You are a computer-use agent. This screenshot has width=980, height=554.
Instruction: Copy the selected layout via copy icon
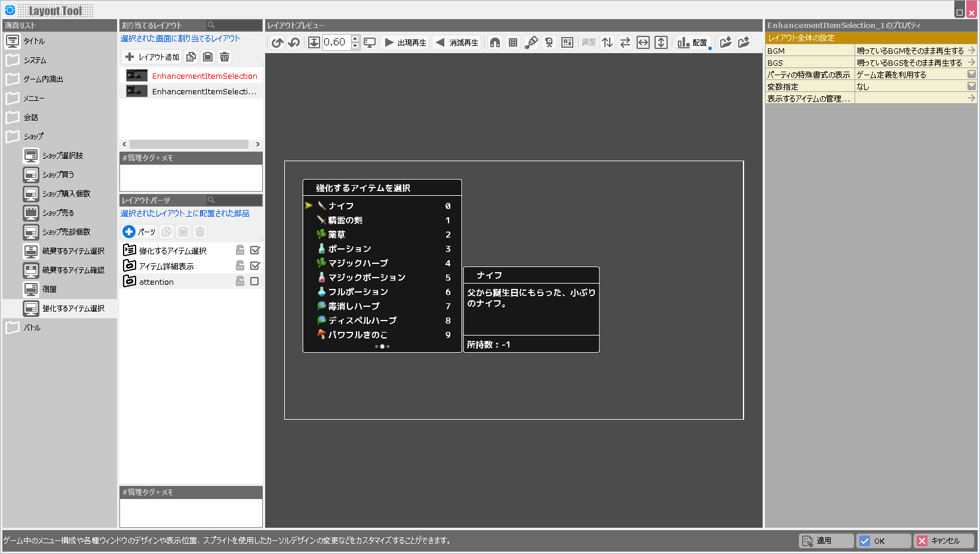click(x=191, y=57)
